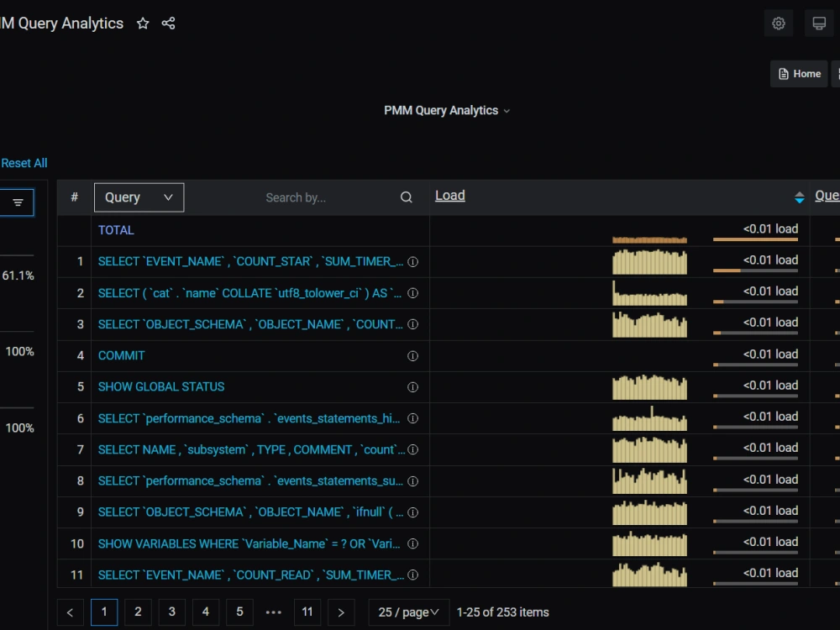Share the dashboard via share icon

168,23
